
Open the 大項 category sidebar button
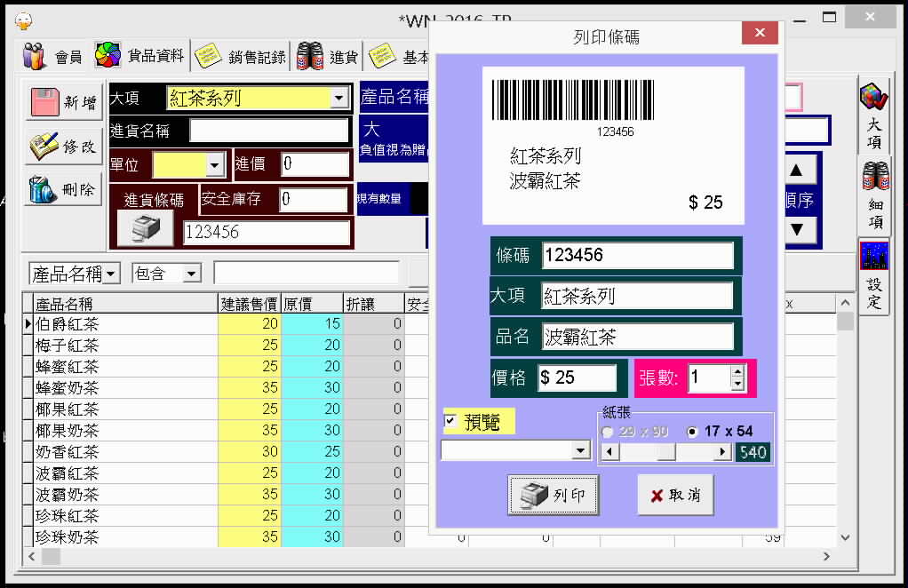[874, 117]
